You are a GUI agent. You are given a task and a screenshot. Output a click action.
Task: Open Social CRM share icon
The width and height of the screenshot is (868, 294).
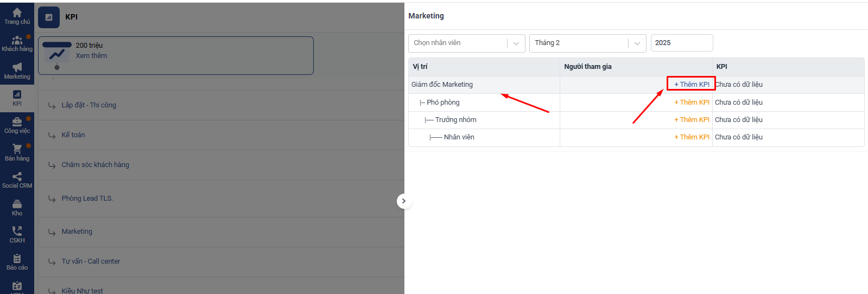17,177
